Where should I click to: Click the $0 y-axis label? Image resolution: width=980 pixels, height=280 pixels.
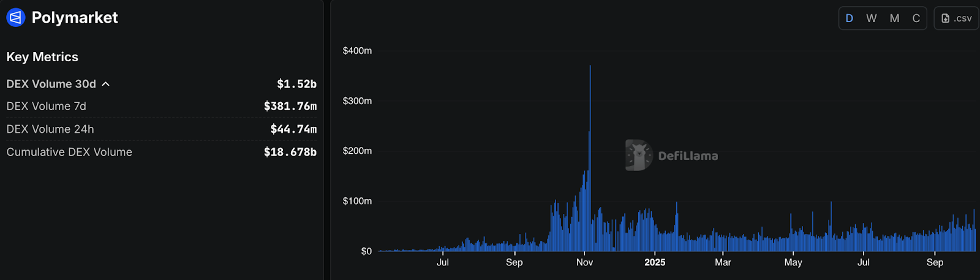[366, 251]
